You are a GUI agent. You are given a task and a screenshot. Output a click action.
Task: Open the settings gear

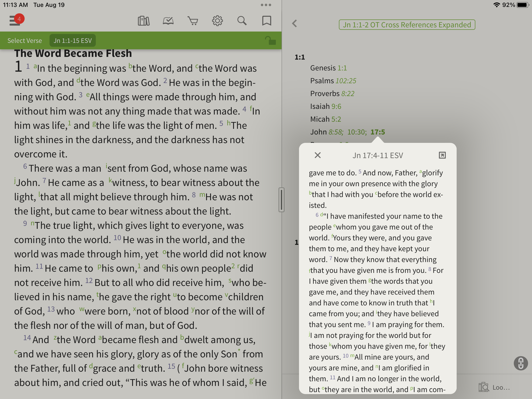[x=217, y=21]
